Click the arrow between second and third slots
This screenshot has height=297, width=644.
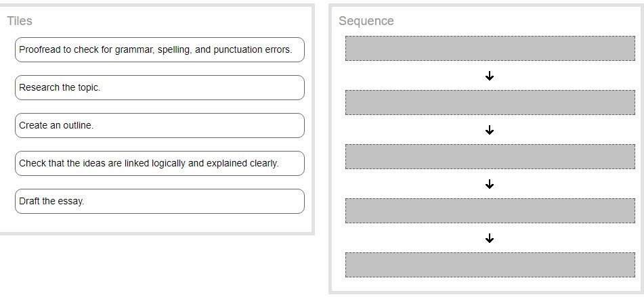pyautogui.click(x=490, y=130)
